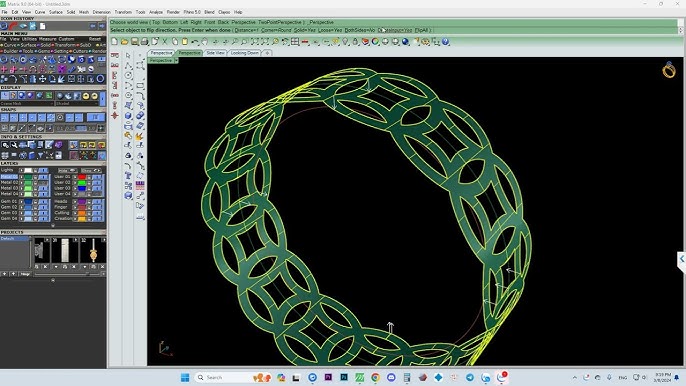Toggle visibility of Heads layer
Screen dimensions: 686x386
point(74,201)
